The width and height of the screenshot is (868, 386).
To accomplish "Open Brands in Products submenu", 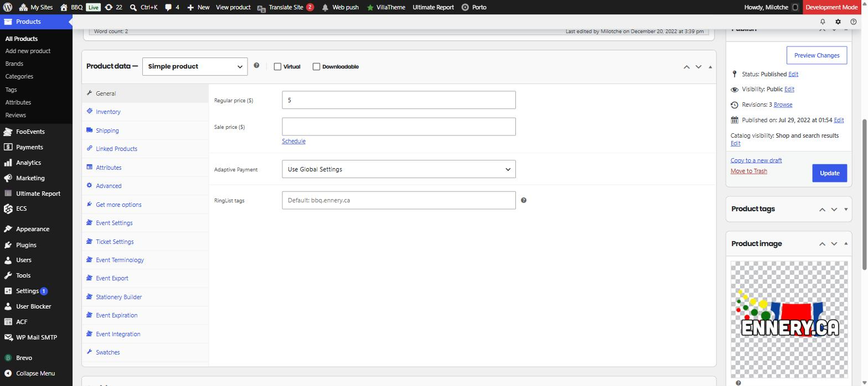I will [14, 64].
